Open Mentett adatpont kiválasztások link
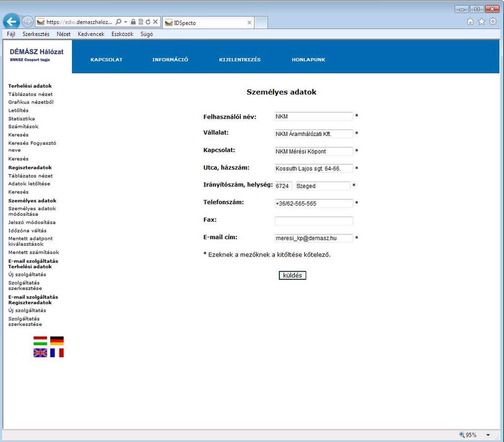The width and height of the screenshot is (504, 442). coord(31,241)
